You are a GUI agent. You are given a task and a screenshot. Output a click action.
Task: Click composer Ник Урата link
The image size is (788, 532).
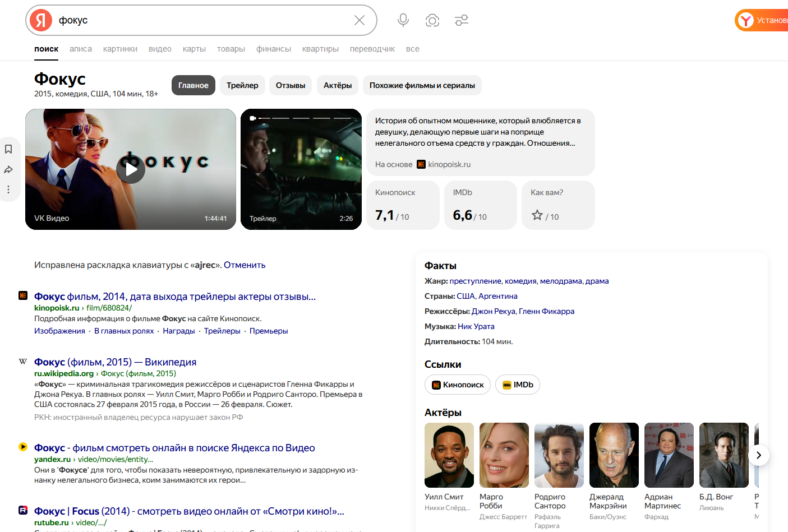tap(476, 326)
